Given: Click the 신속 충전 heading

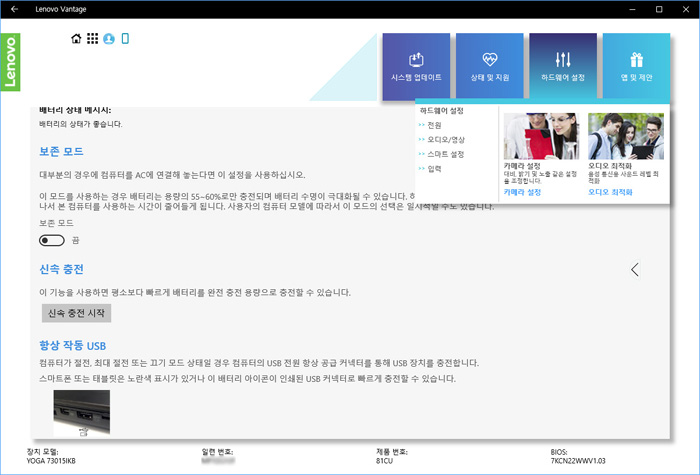Looking at the screenshot, I should 61,269.
